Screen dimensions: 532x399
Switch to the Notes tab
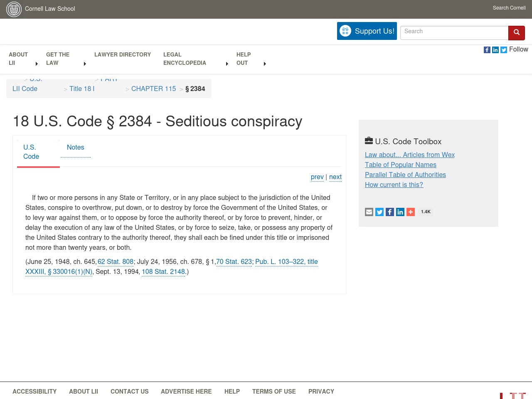(76, 148)
